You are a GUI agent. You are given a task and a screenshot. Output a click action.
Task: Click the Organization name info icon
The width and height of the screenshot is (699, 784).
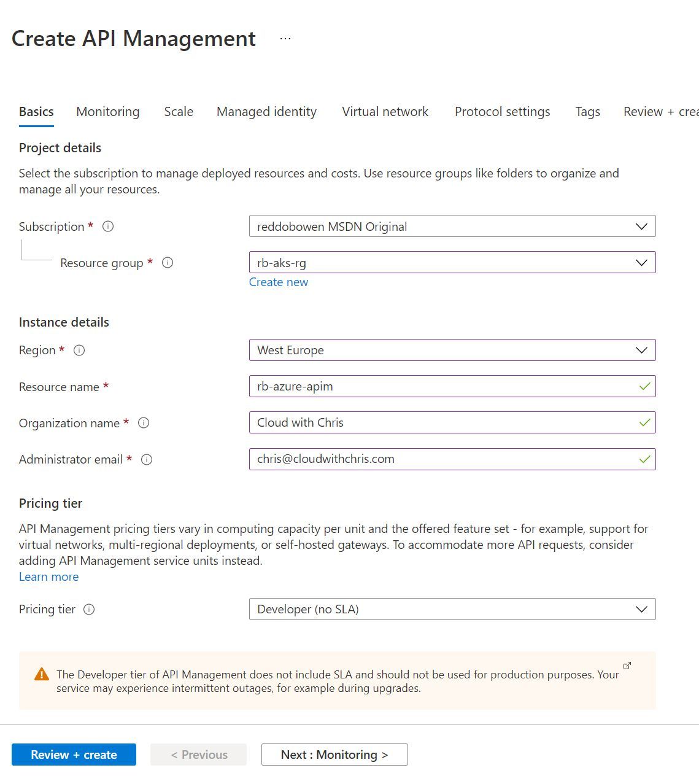pos(144,423)
